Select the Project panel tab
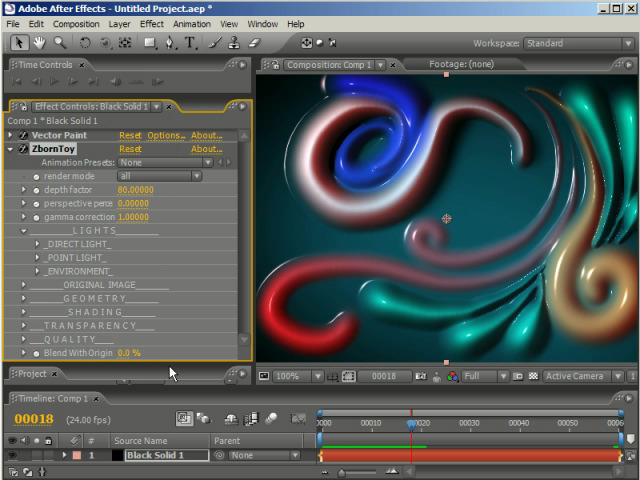Screen dimensions: 640x480 coord(33,373)
